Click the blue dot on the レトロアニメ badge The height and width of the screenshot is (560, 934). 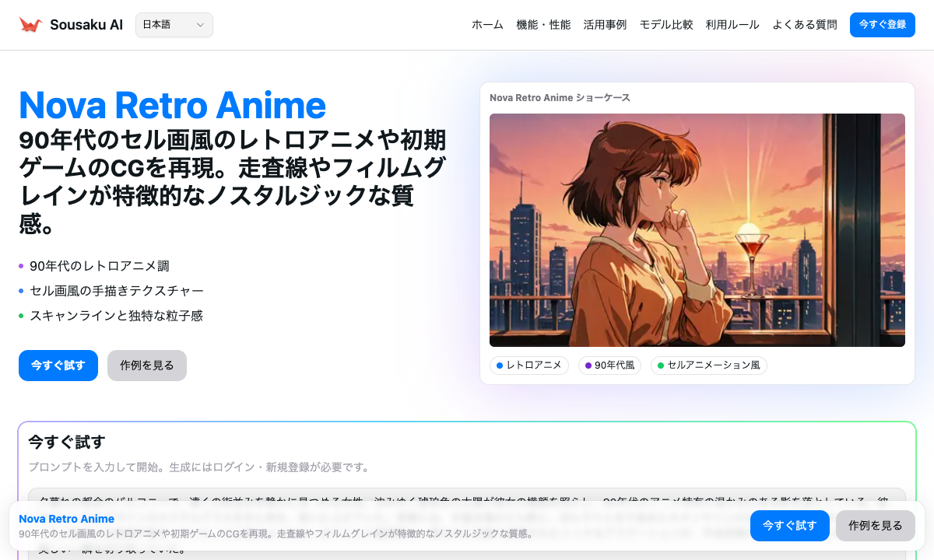point(500,366)
